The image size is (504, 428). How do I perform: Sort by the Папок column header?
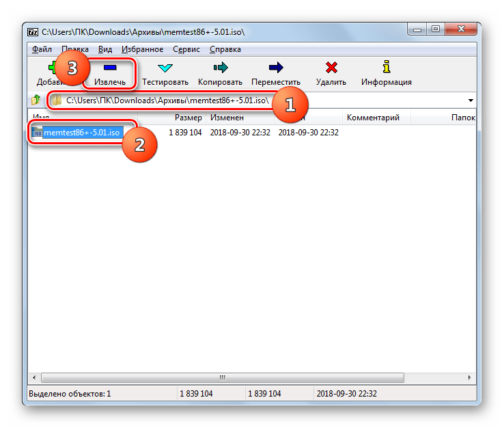pos(444,118)
